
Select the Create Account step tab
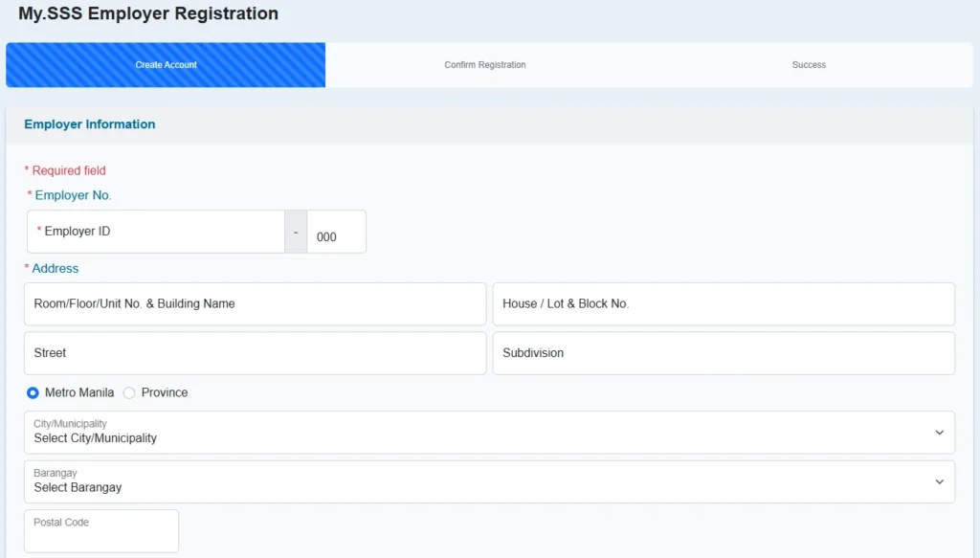click(166, 65)
